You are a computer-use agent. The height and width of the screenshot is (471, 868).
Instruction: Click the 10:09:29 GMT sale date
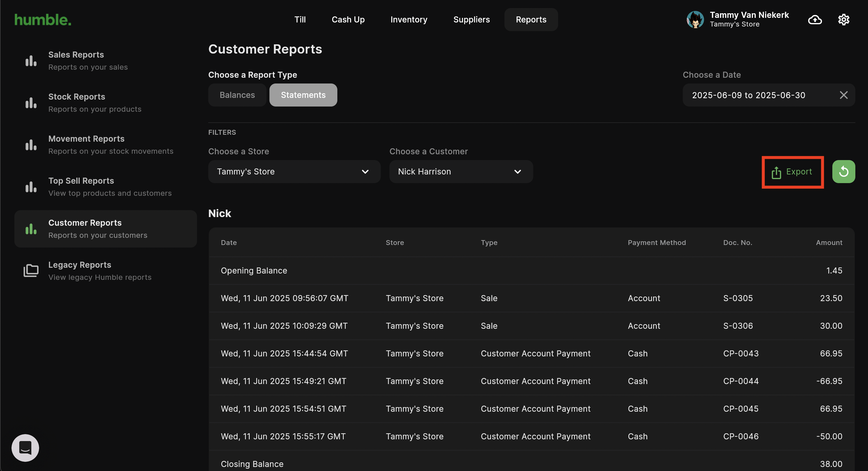pos(284,326)
